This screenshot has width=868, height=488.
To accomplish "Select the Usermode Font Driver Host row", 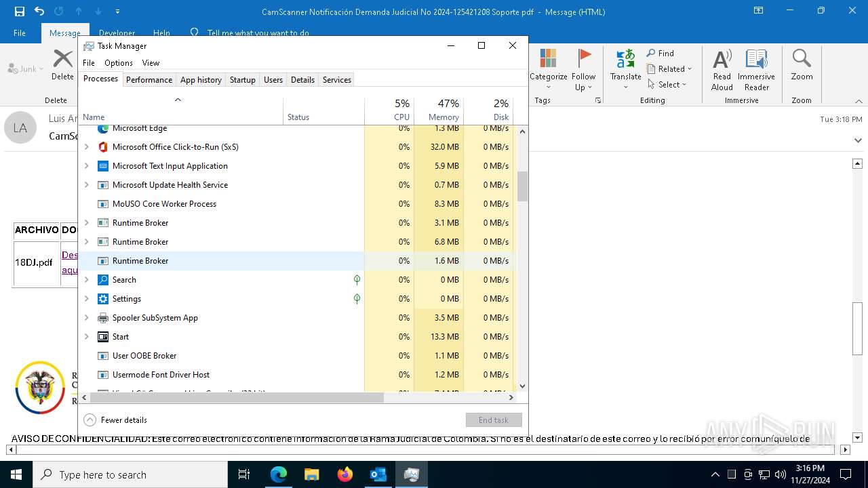I will click(296, 375).
